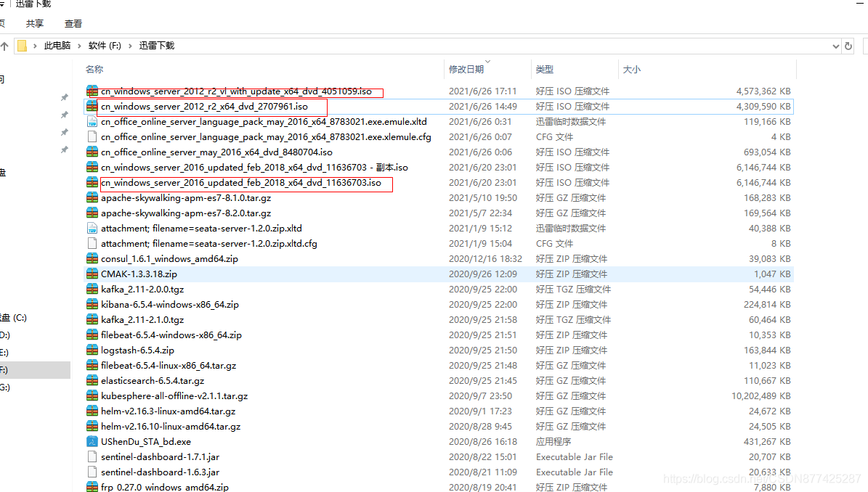Select icon of office_online_server_language_pack .emule.xltd file

(92, 122)
